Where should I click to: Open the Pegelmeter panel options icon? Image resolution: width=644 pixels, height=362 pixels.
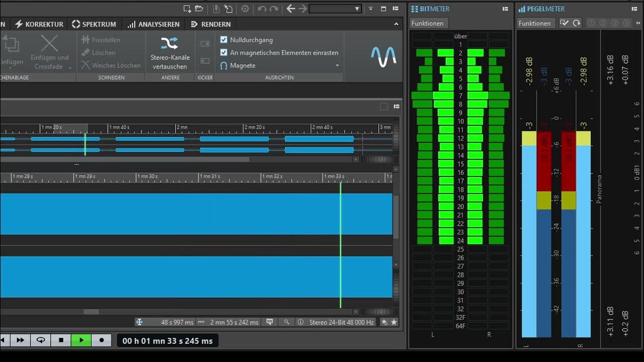pos(634,9)
